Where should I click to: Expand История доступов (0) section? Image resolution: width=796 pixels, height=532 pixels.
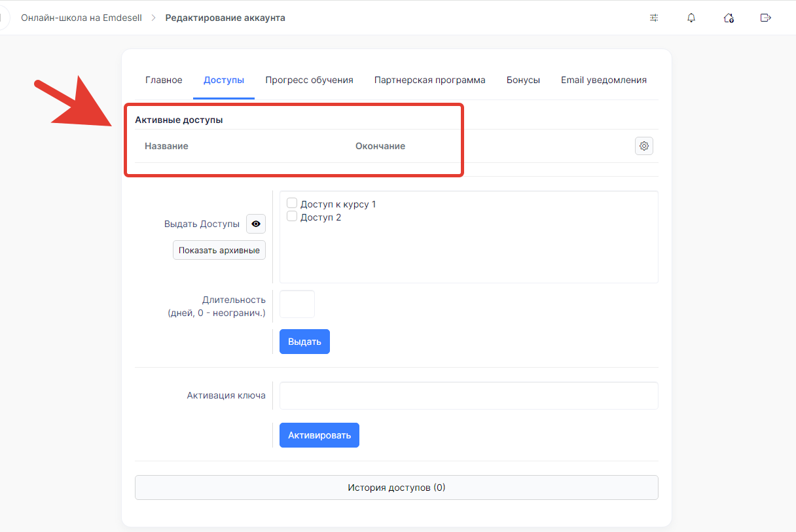point(396,488)
